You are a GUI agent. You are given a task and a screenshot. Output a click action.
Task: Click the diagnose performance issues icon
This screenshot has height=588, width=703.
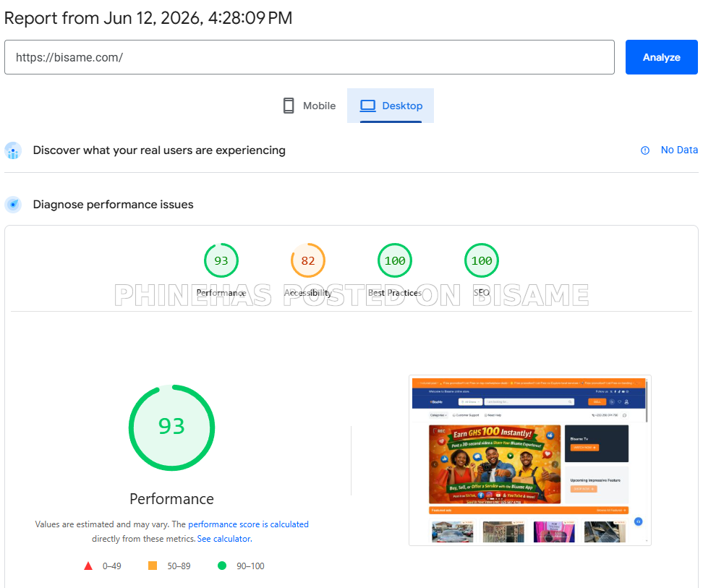(x=13, y=205)
